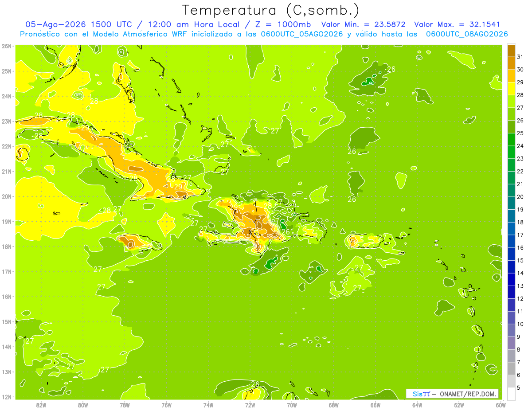Click the 12N latitude axis label
Screen dimensions: 532x411
[x=7, y=397]
